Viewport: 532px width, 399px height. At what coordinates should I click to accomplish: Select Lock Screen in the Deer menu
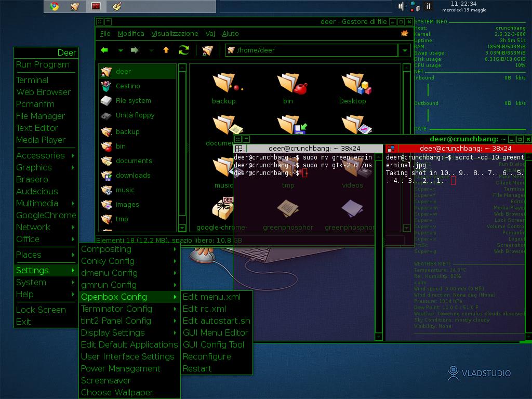click(x=46, y=310)
